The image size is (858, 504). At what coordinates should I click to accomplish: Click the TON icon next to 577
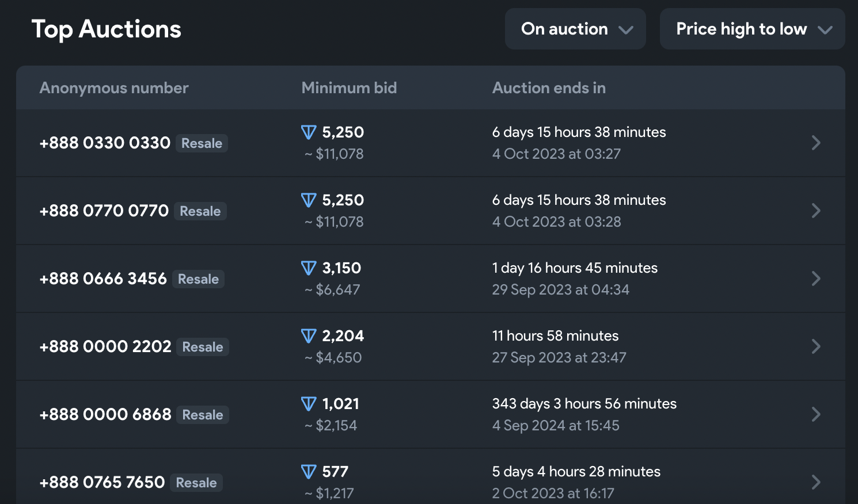(x=309, y=472)
